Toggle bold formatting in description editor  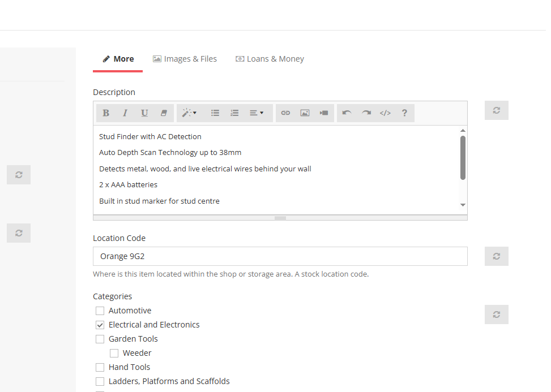[x=106, y=113]
